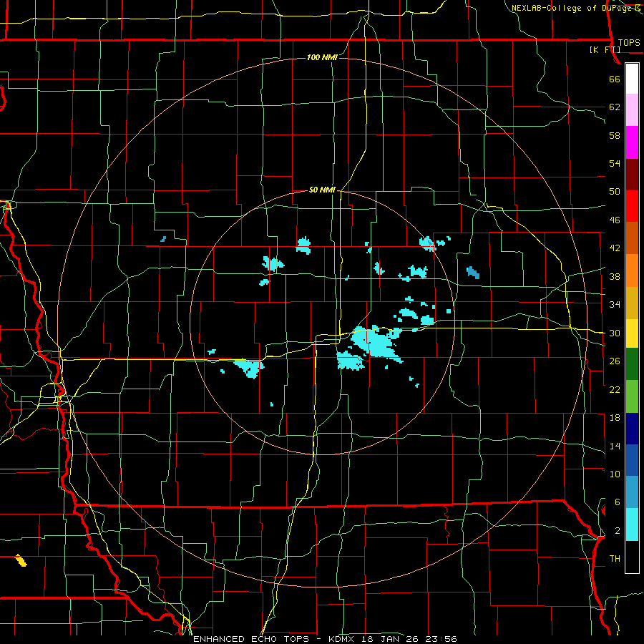Screen dimensions: 644x644
Task: Click the '22' legend value
Action: coord(615,389)
